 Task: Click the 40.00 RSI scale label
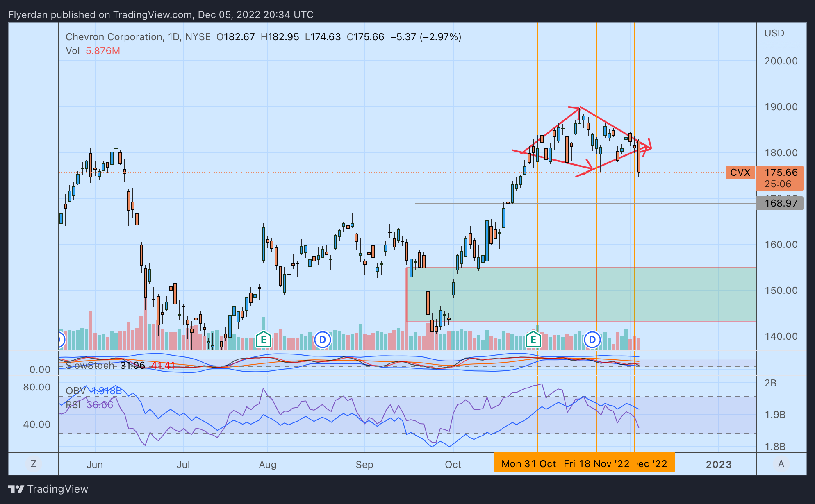pos(36,424)
